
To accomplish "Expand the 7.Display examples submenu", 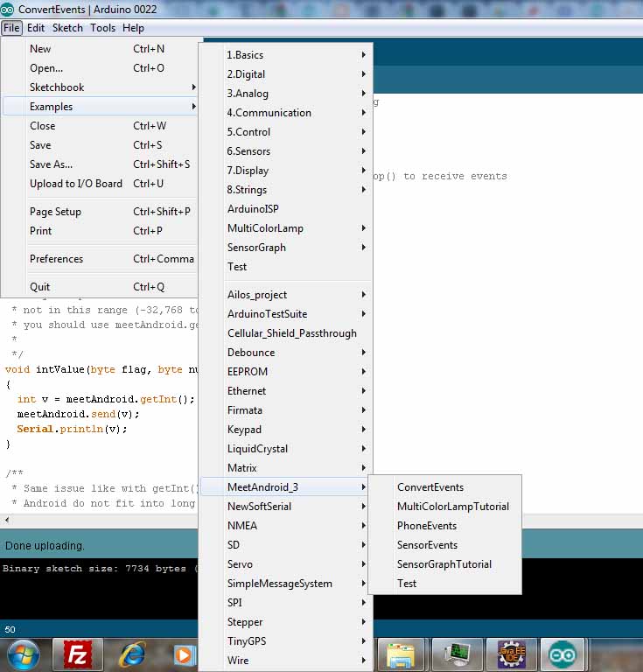I will [286, 171].
